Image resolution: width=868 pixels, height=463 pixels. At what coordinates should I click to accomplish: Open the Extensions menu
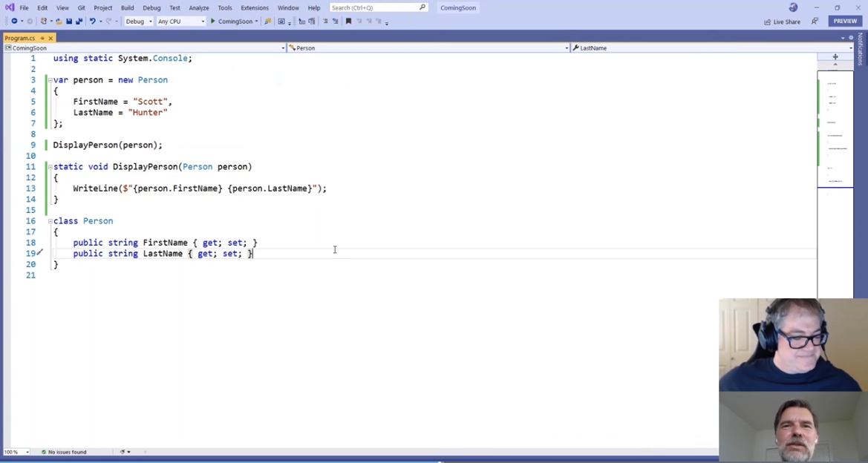(255, 7)
